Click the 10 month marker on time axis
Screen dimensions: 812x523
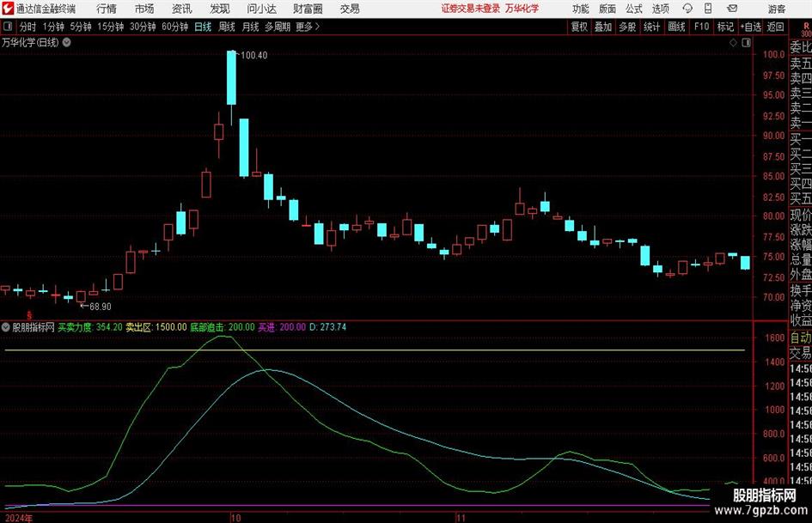click(x=235, y=518)
